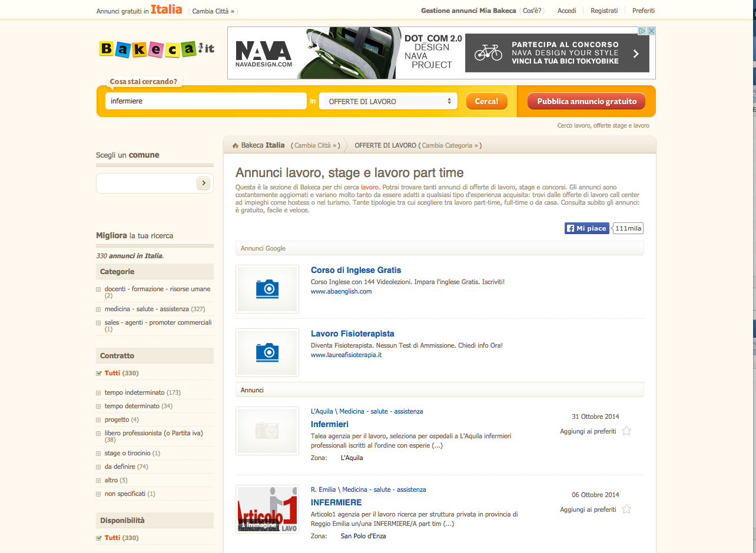This screenshot has width=756, height=553.
Task: Click Cambia Categoria in the breadcrumb
Action: [450, 145]
